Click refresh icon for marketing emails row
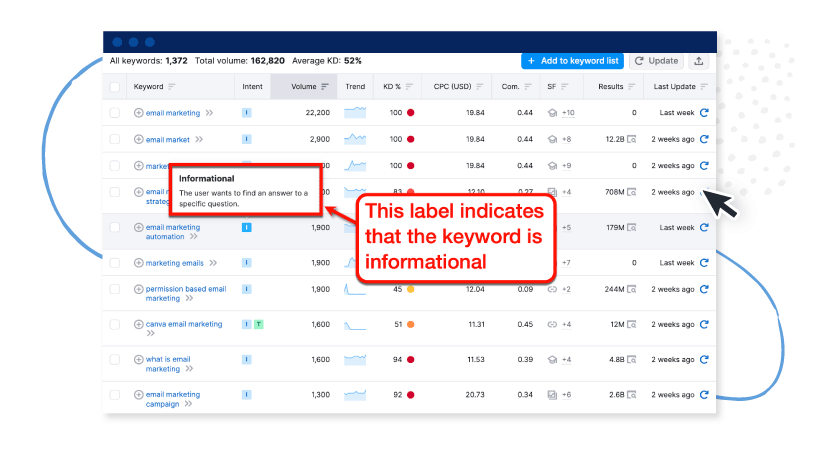 click(704, 263)
